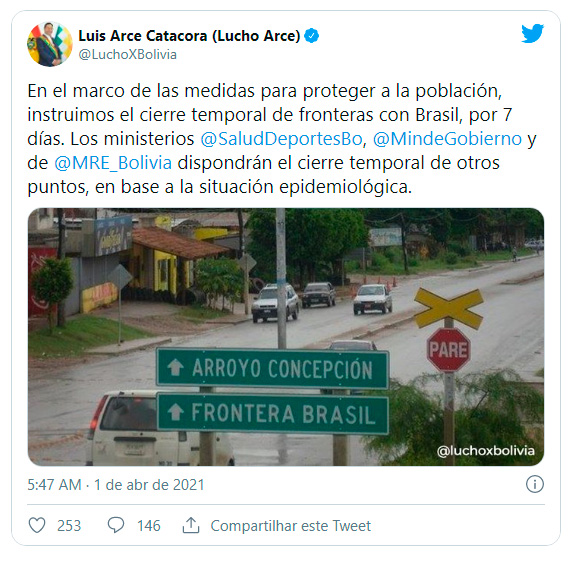Click the share upload arrow icon
The width and height of the screenshot is (568, 563).
click(x=191, y=525)
